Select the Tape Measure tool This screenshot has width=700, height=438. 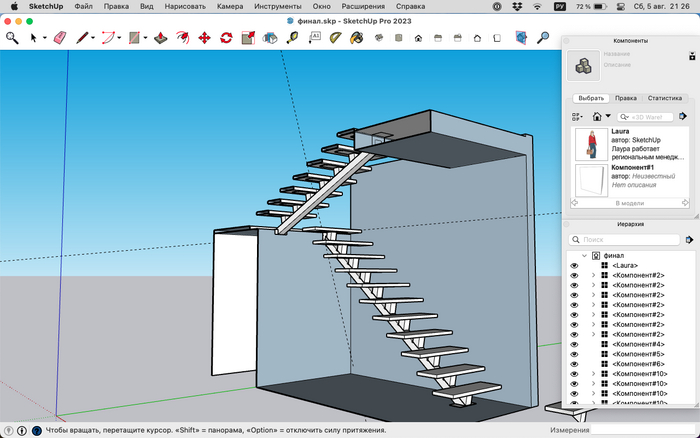(293, 38)
